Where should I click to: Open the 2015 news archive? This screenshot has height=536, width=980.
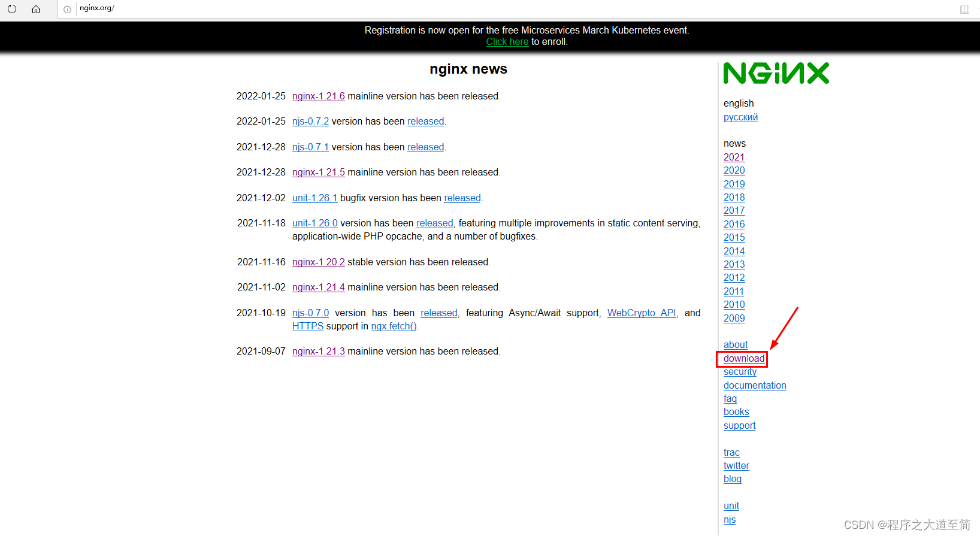pos(734,238)
